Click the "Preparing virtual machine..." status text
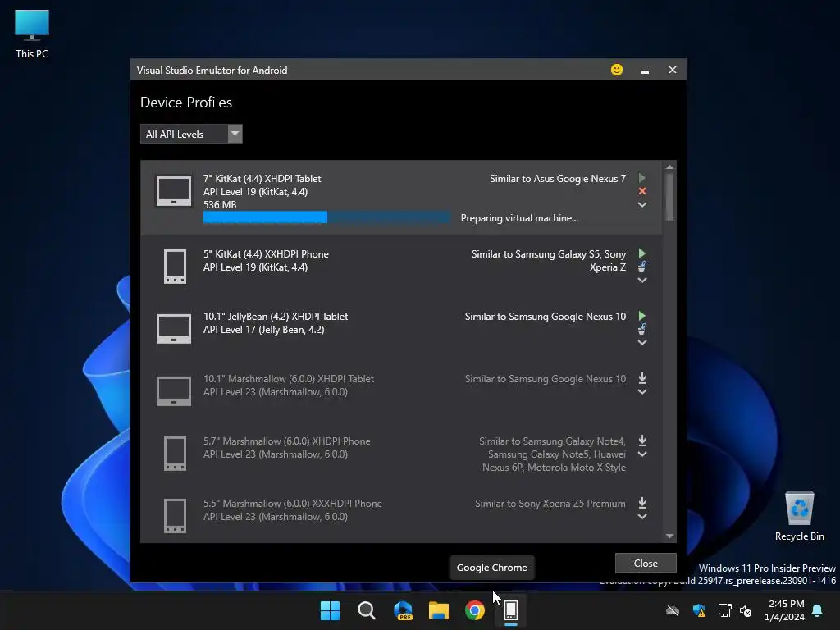The image size is (840, 630). [519, 218]
